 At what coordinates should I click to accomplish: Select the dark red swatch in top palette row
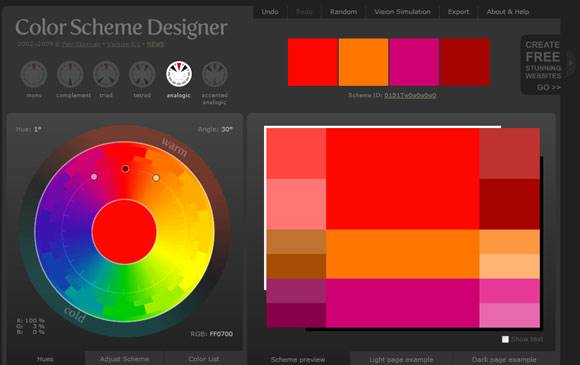(x=465, y=62)
